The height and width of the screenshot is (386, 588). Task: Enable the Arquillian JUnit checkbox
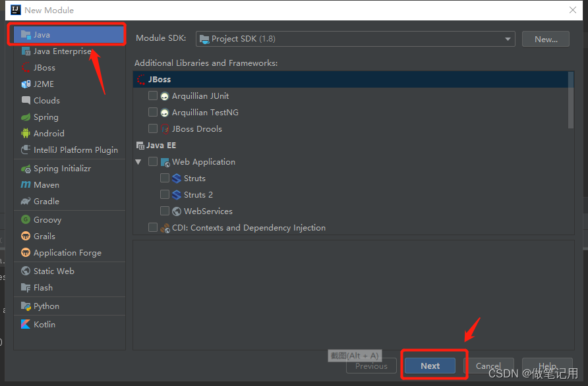pos(153,96)
